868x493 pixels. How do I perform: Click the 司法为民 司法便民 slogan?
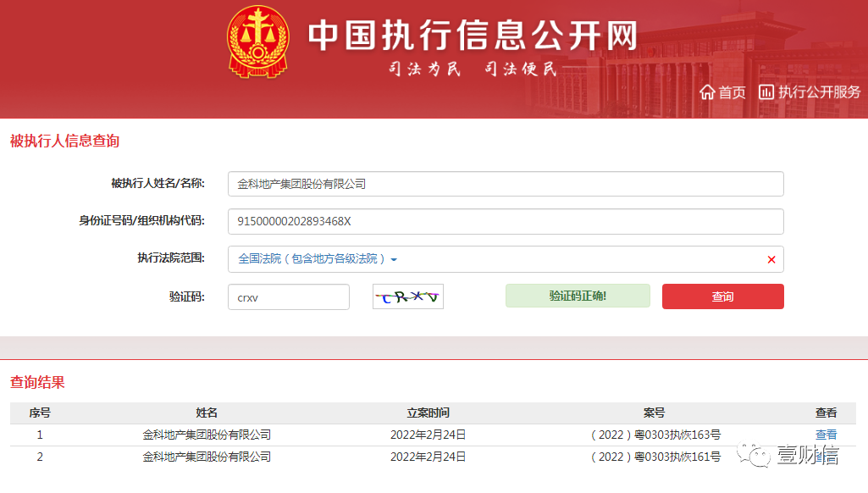point(473,69)
